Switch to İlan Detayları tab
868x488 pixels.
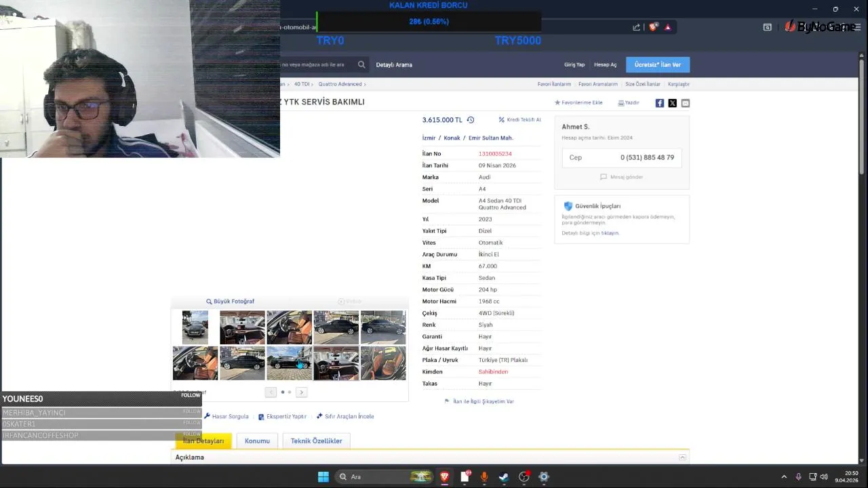(x=203, y=441)
